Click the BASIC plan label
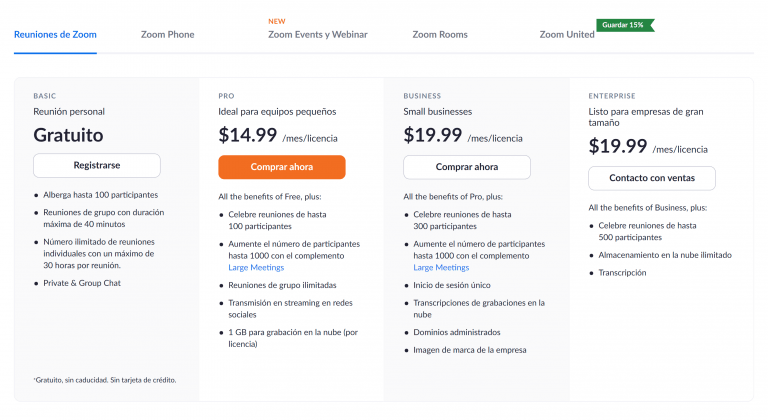The width and height of the screenshot is (768, 420). (45, 96)
